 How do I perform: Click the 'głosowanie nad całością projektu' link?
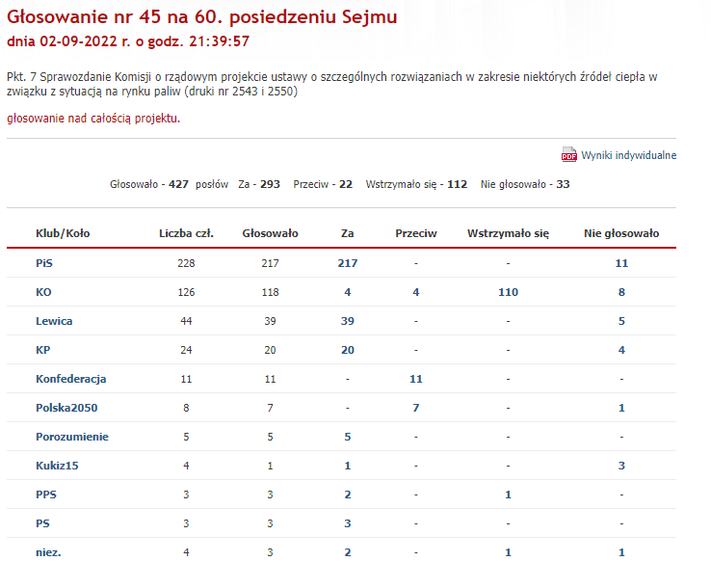[92, 119]
